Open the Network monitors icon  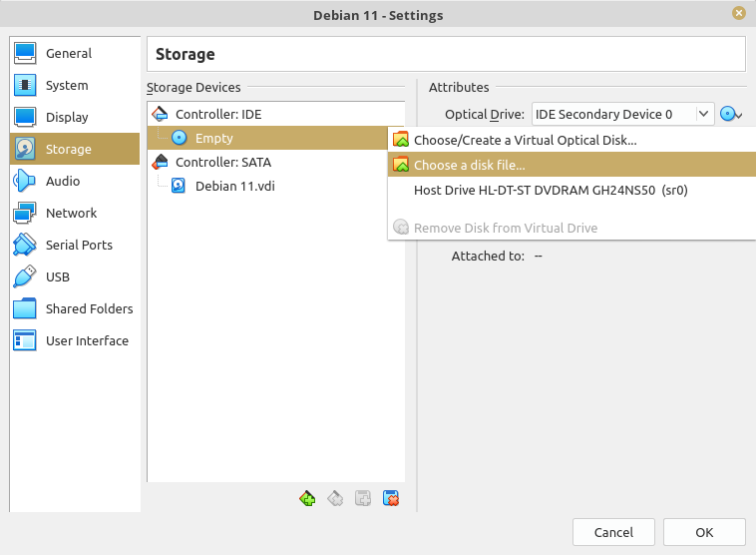click(x=25, y=213)
